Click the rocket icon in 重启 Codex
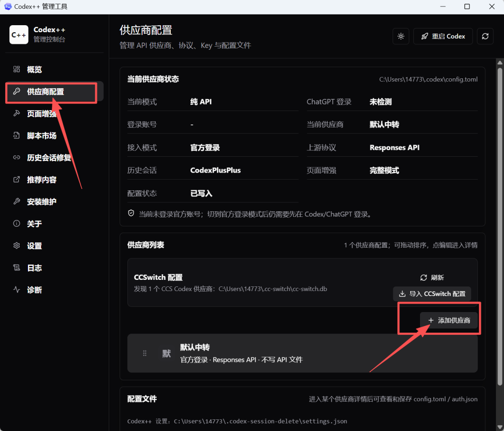Viewport: 504px width, 431px height. coord(425,36)
